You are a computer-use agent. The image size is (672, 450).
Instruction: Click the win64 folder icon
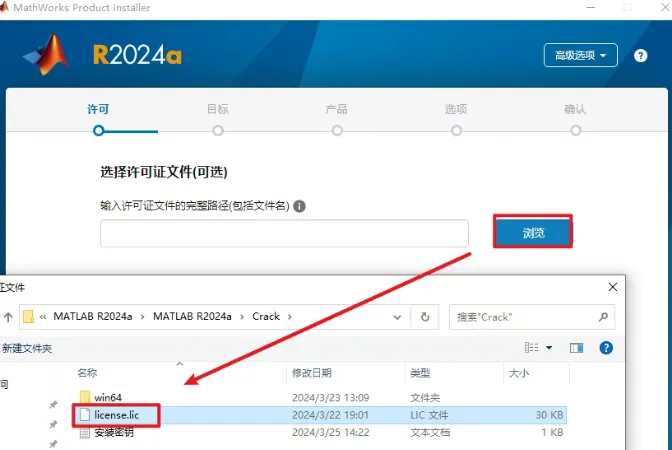click(85, 397)
